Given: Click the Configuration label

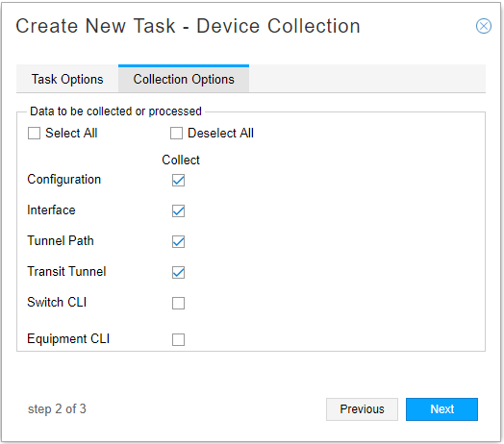Looking at the screenshot, I should [64, 180].
